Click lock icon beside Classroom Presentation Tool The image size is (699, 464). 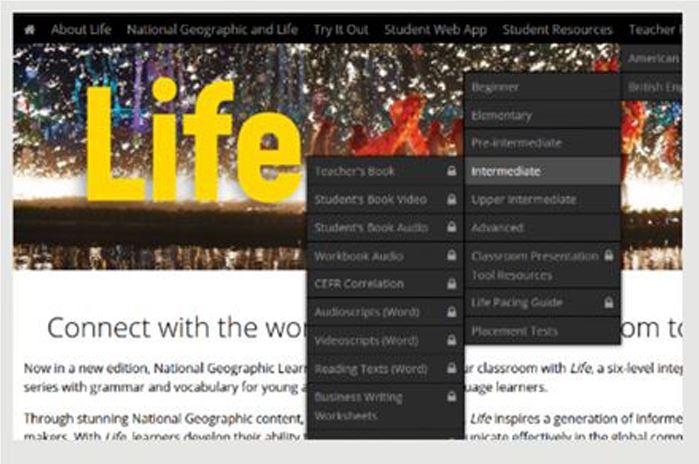pyautogui.click(x=609, y=255)
